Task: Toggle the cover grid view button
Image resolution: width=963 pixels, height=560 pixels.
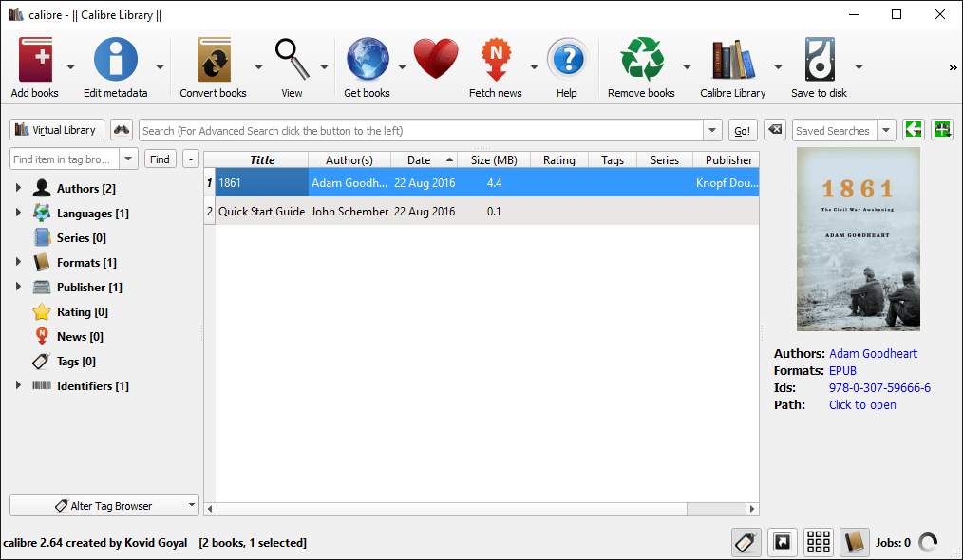Action: [x=819, y=542]
